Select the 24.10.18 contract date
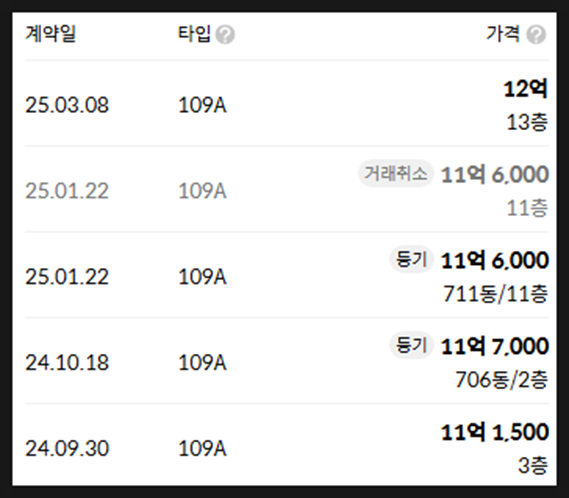This screenshot has width=569, height=498. [67, 363]
